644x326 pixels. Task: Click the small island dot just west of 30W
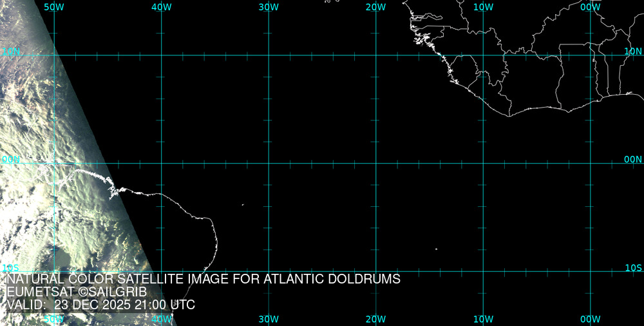pos(243,205)
